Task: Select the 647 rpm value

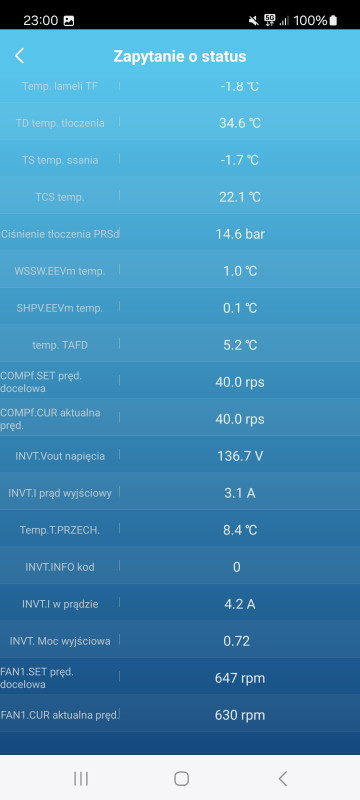Action: [x=240, y=678]
